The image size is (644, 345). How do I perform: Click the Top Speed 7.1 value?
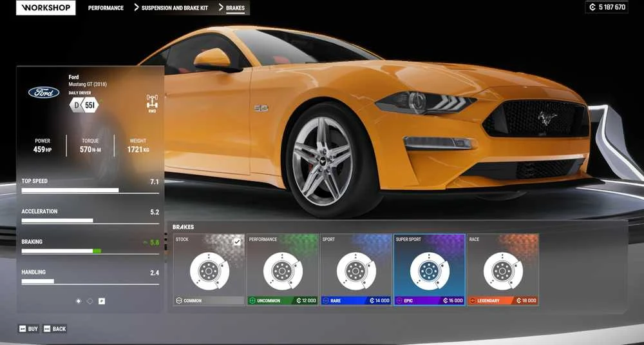[x=155, y=181]
